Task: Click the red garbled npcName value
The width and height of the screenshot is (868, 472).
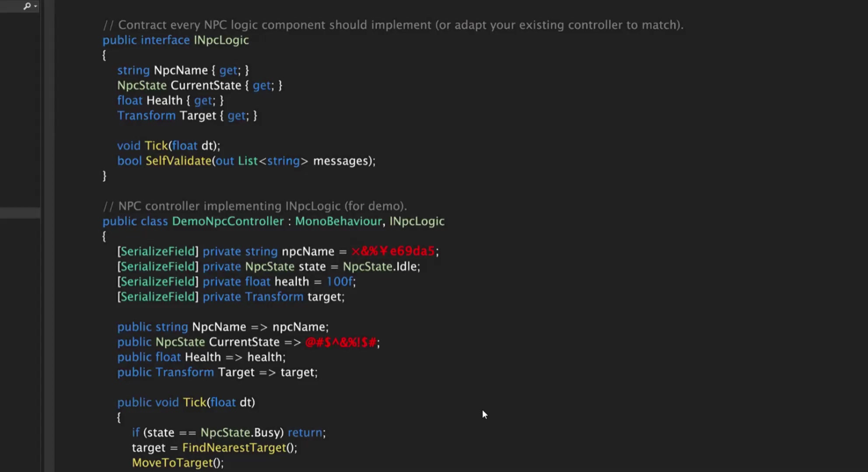Action: [x=392, y=251]
